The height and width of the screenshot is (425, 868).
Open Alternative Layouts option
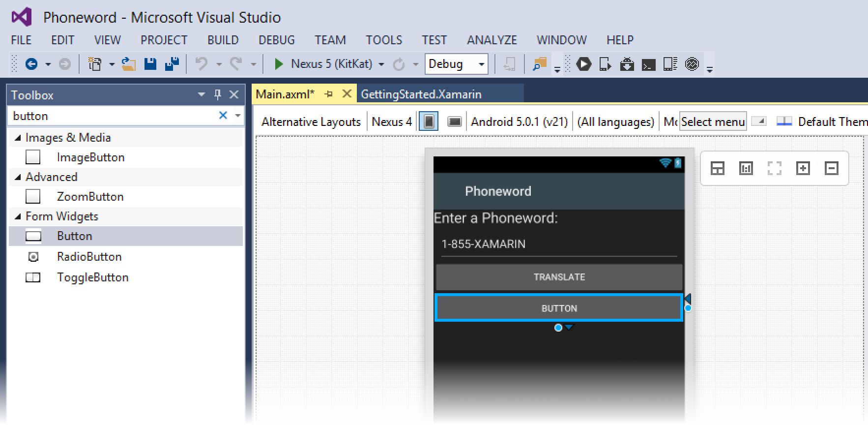pyautogui.click(x=311, y=121)
